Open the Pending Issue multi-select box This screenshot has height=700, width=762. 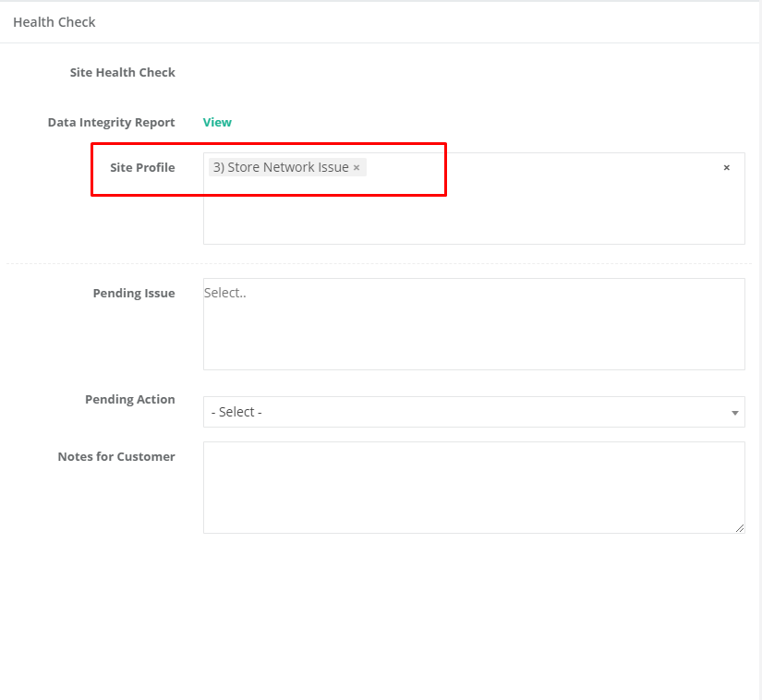click(474, 332)
